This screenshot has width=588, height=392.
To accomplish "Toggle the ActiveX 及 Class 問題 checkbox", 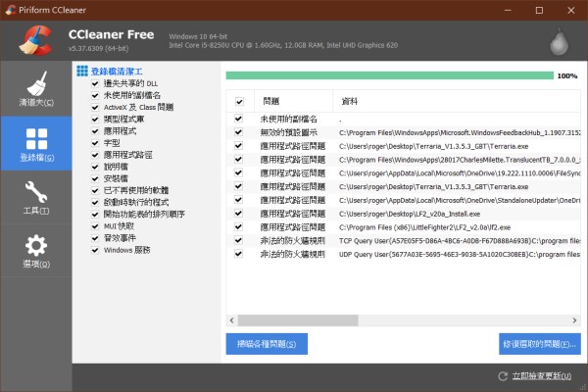I will pos(95,107).
